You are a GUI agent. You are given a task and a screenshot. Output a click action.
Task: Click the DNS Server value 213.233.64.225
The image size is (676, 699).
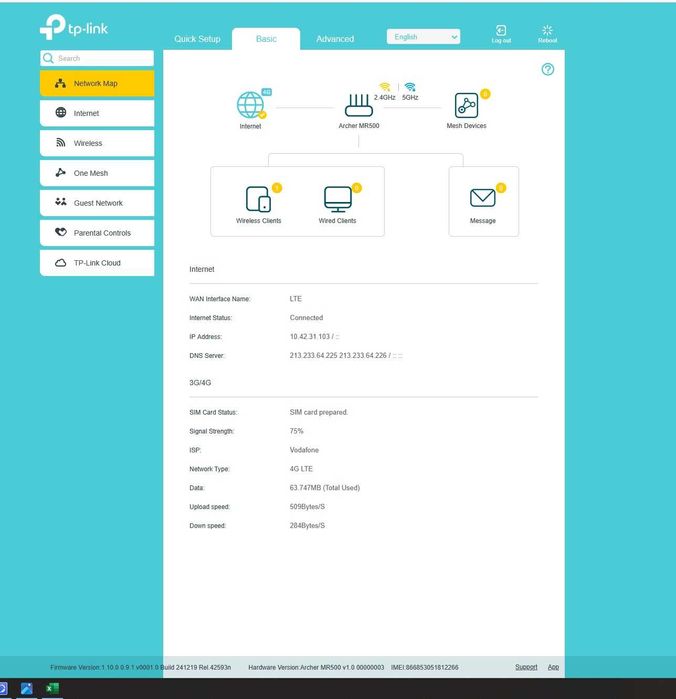click(x=313, y=355)
